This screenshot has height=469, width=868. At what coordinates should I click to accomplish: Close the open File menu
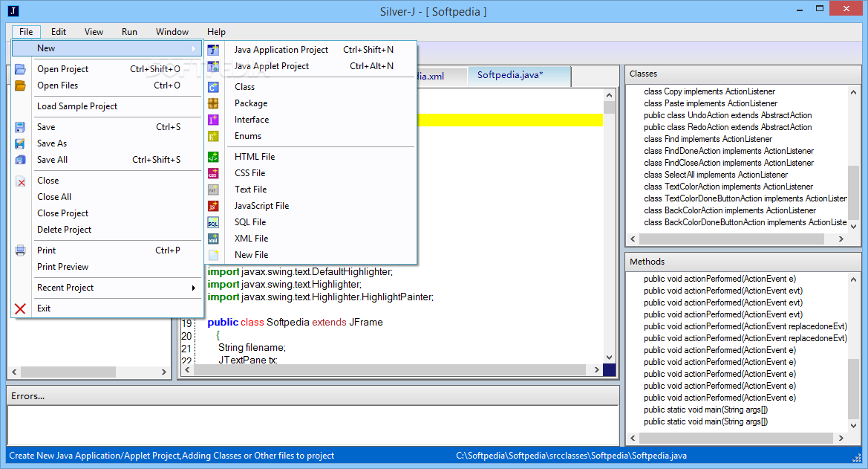26,32
